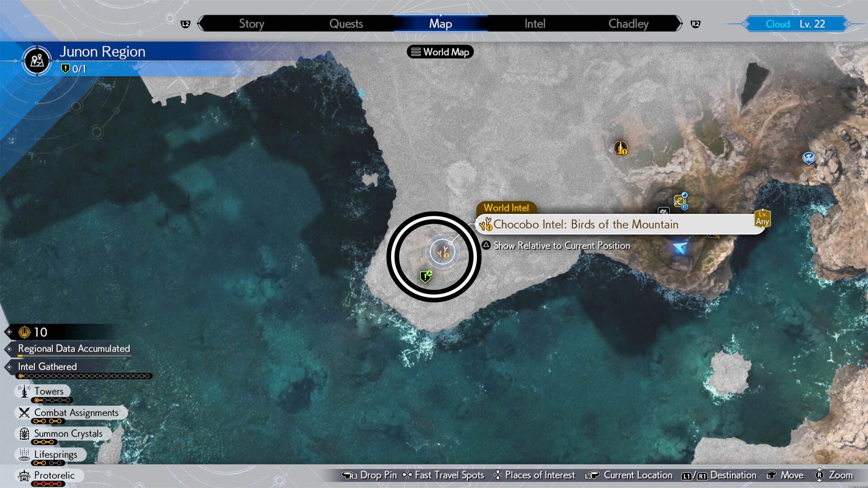The image size is (868, 488).
Task: Open the World Map button
Action: pyautogui.click(x=440, y=52)
